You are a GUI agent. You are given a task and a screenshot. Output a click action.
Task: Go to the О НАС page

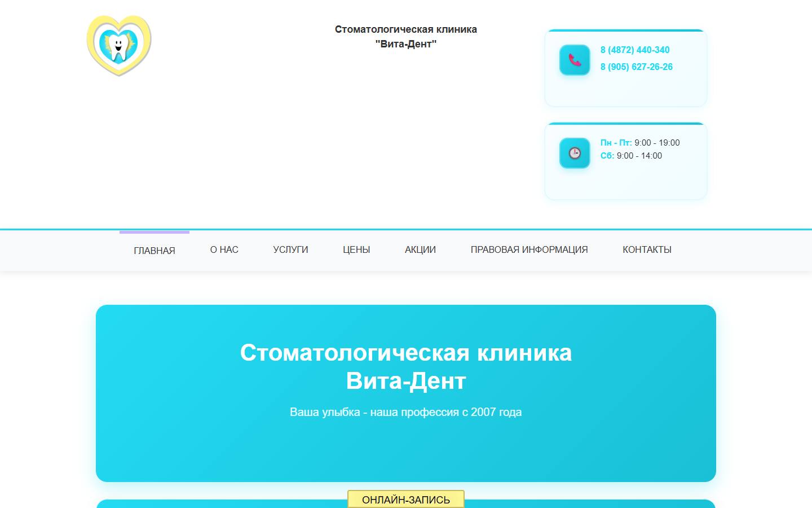point(224,249)
